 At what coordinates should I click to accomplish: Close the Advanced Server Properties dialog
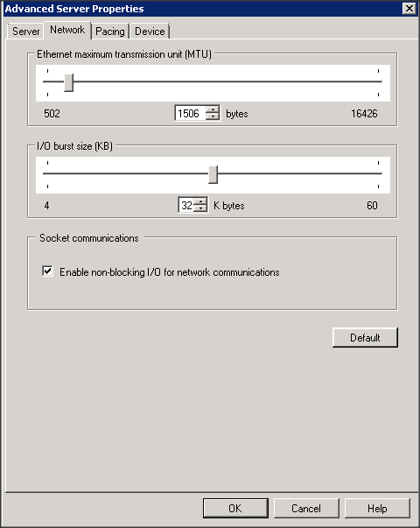point(409,9)
